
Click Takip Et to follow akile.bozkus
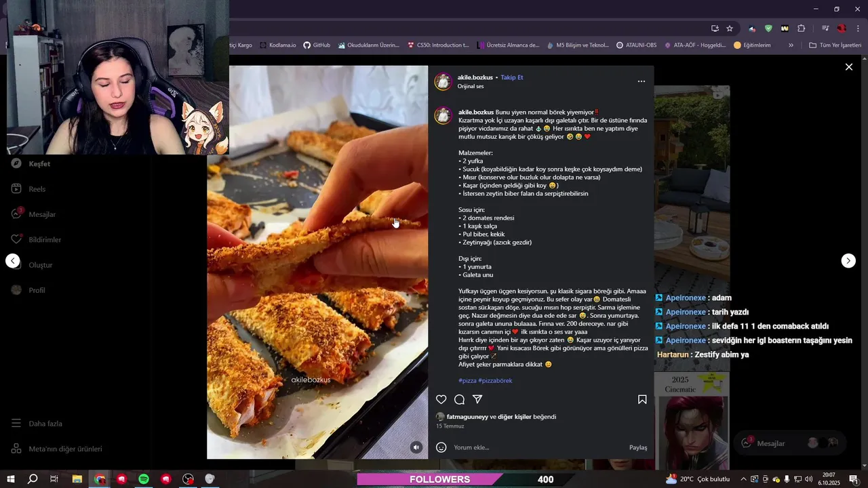click(512, 77)
